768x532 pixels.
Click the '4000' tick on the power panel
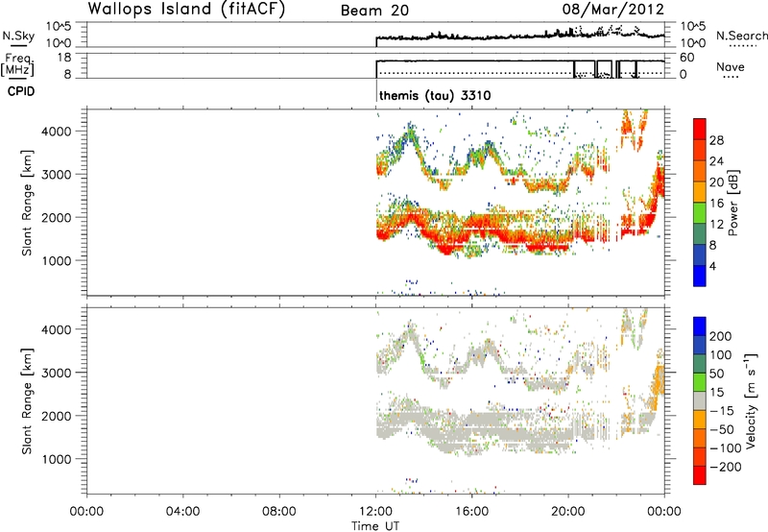tap(57, 132)
